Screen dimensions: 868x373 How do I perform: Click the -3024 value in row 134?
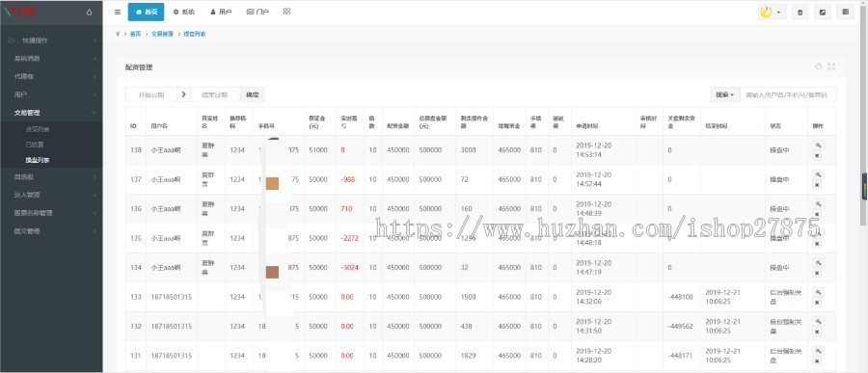(350, 267)
